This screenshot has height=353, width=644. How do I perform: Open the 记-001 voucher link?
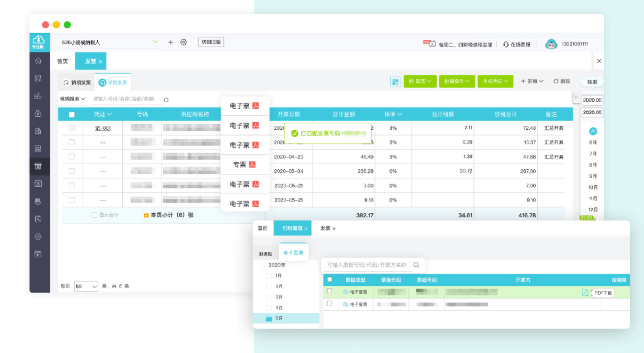[x=102, y=128]
